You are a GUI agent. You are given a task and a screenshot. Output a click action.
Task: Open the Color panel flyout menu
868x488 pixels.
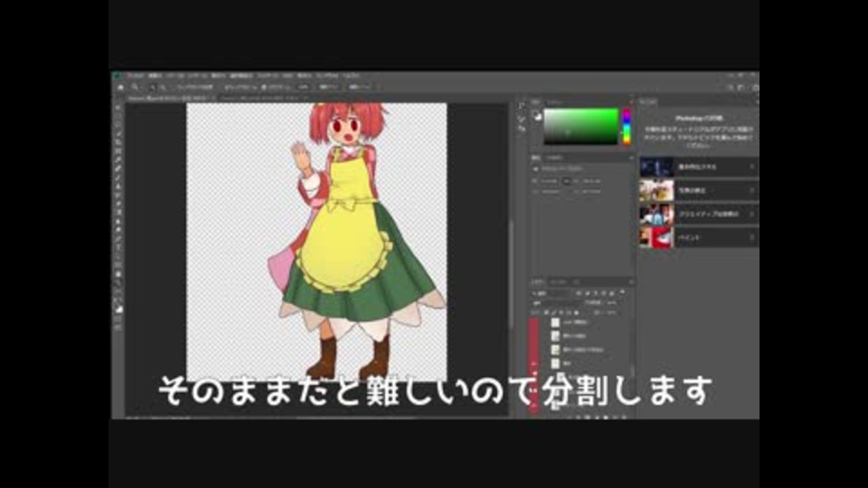click(x=630, y=102)
